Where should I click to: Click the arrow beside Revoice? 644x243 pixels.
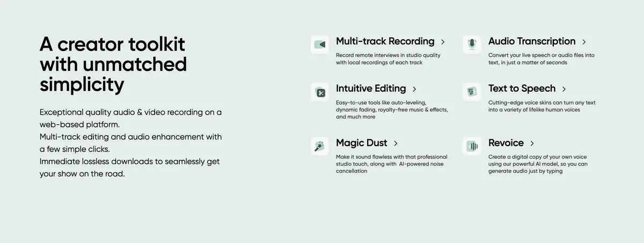(532, 144)
